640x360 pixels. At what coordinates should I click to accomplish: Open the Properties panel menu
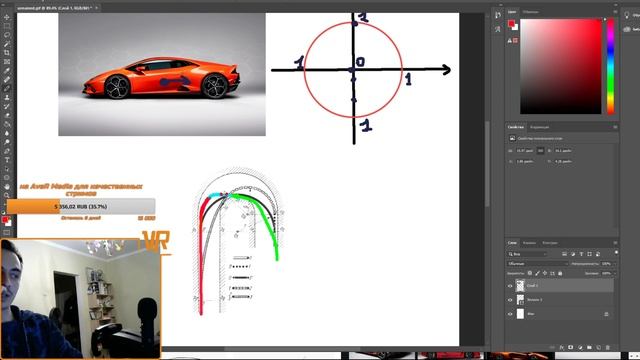[615, 127]
